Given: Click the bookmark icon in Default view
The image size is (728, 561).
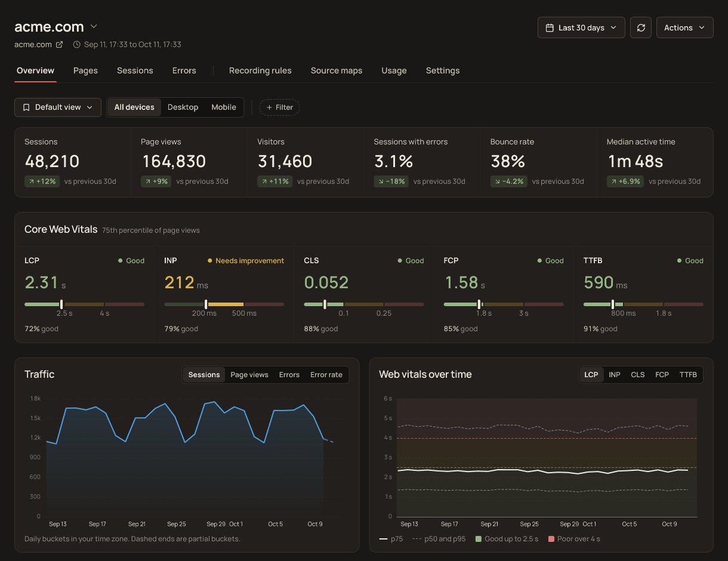Looking at the screenshot, I should (x=26, y=107).
